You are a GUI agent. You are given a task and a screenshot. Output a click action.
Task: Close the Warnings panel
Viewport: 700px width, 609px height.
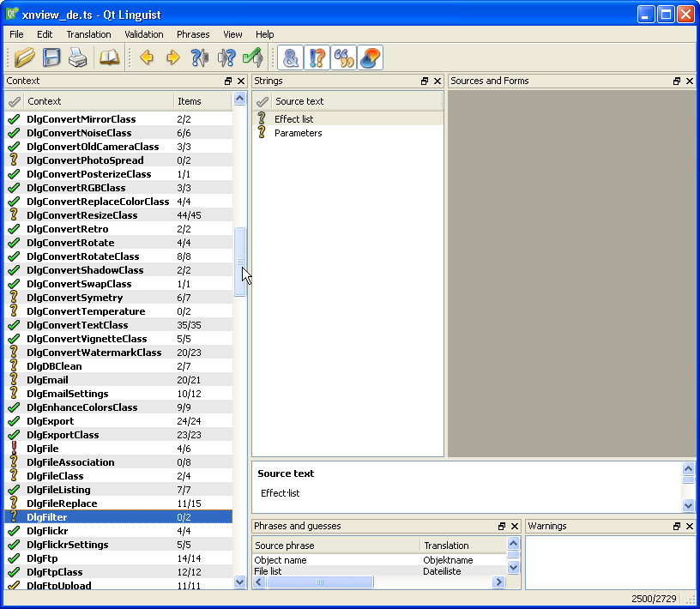(x=690, y=526)
